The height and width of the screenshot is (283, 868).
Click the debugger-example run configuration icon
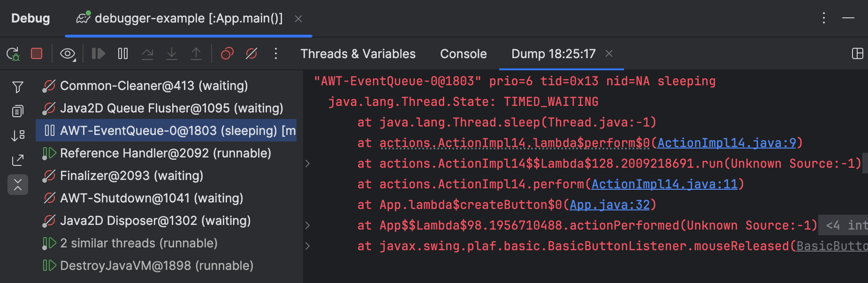[83, 18]
